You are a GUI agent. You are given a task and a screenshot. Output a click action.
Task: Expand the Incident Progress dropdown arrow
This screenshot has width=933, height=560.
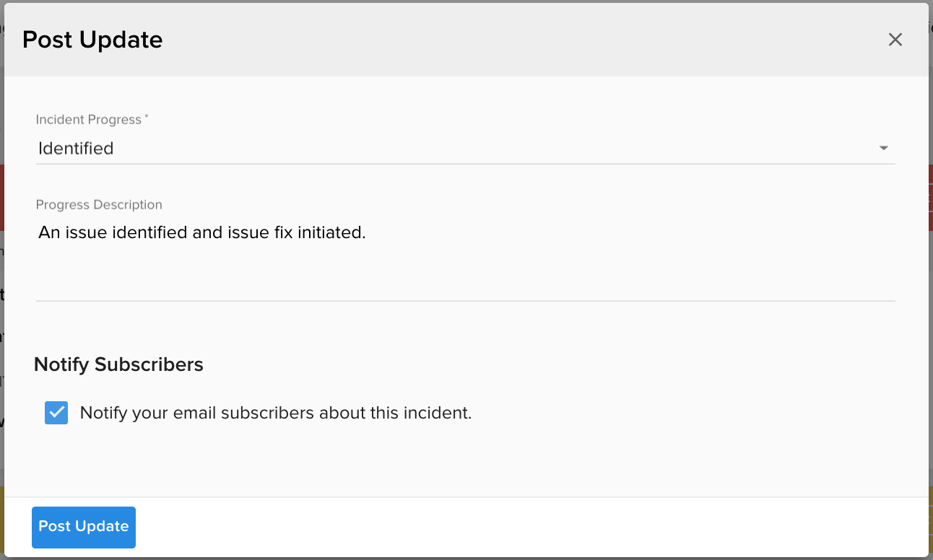point(883,149)
